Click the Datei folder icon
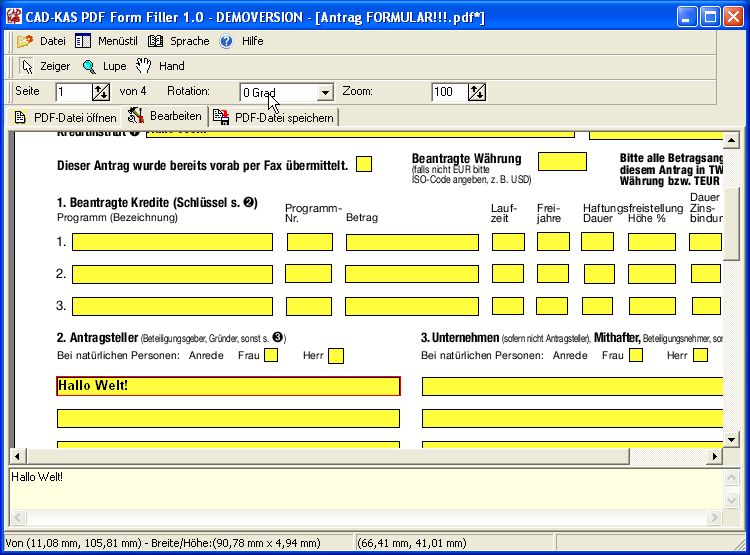The width and height of the screenshot is (750, 555). click(26, 41)
